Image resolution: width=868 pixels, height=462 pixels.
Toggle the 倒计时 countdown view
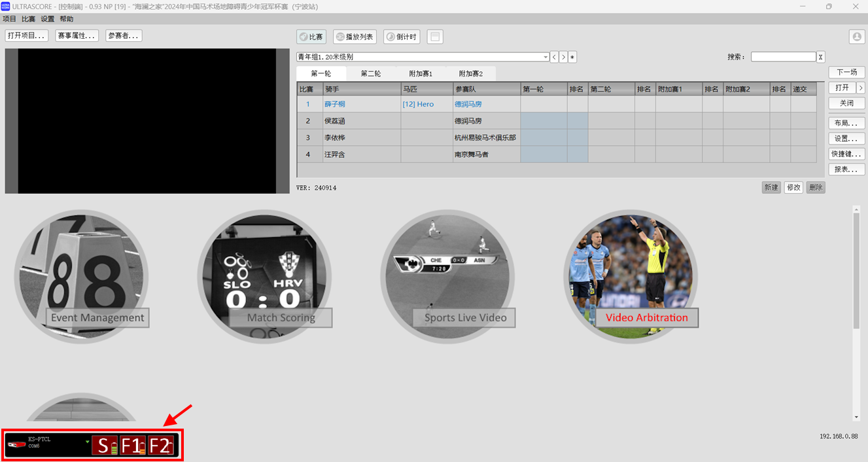[x=402, y=37]
